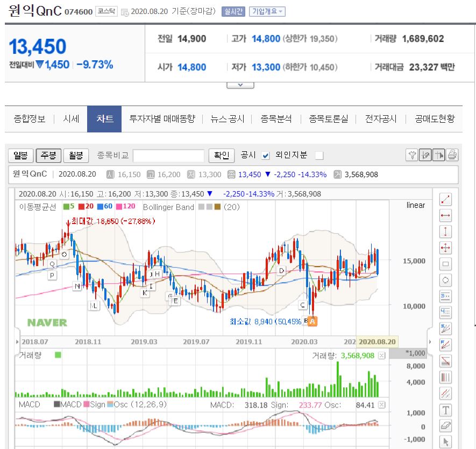Click disclosure marker A on chart

[312, 321]
